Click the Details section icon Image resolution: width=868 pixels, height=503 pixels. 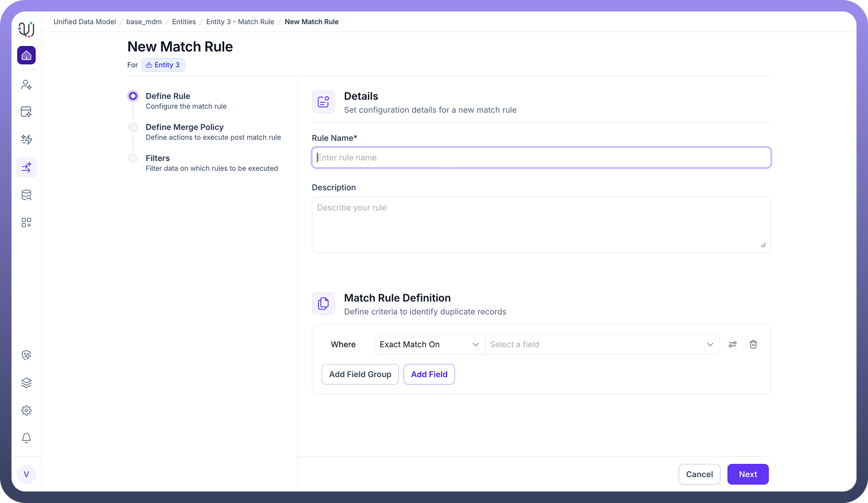pyautogui.click(x=323, y=102)
